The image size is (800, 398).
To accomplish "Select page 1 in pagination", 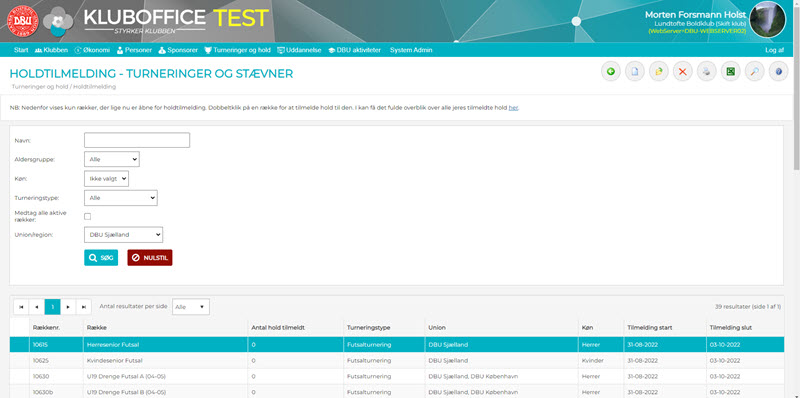I will [53, 307].
